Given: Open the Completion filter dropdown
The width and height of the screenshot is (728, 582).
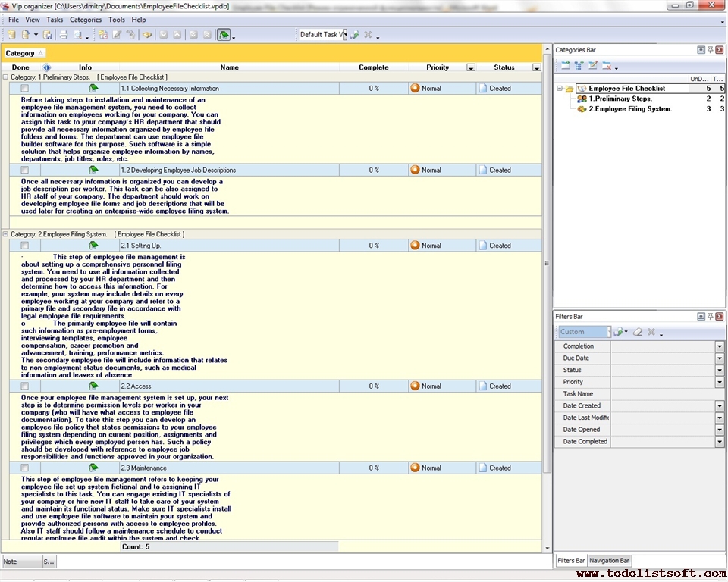Looking at the screenshot, I should click(x=719, y=346).
